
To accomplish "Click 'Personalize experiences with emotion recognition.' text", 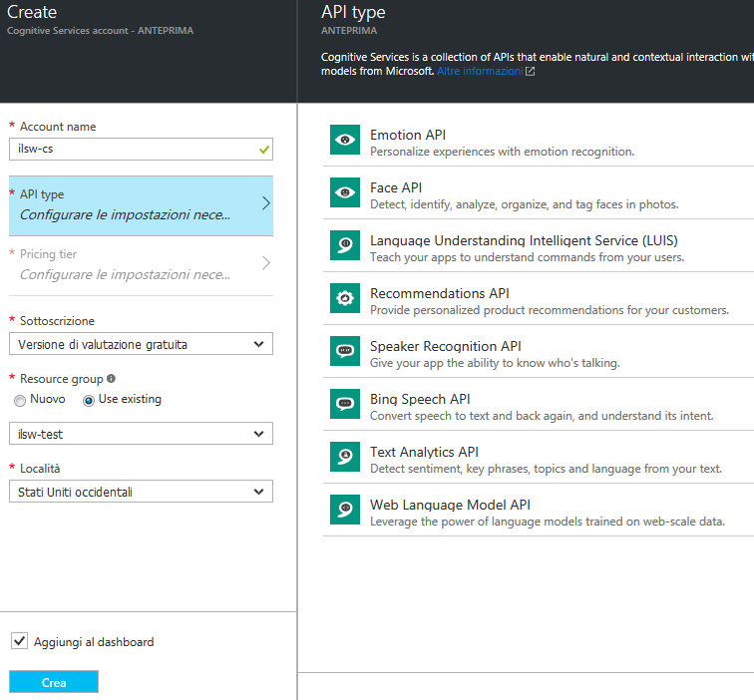I will point(502,152).
